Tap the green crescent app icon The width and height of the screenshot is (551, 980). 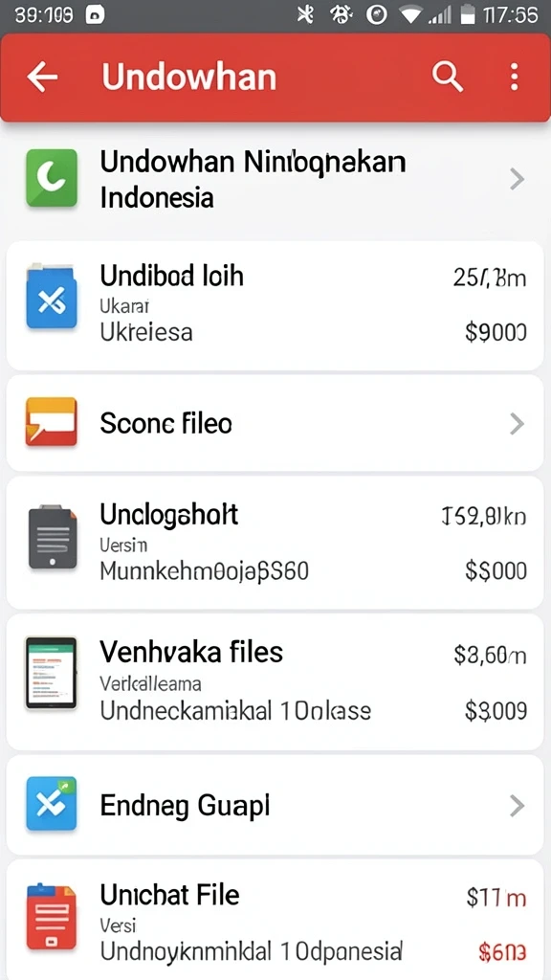52,178
